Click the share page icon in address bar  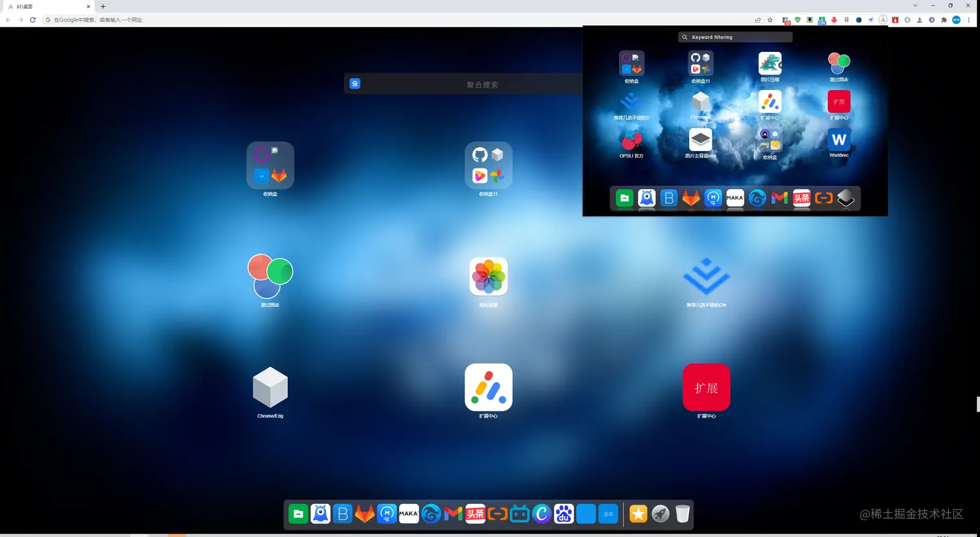pyautogui.click(x=758, y=20)
